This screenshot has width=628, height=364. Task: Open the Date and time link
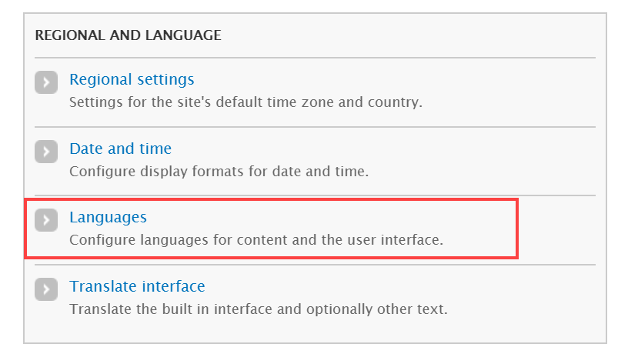[x=121, y=149]
